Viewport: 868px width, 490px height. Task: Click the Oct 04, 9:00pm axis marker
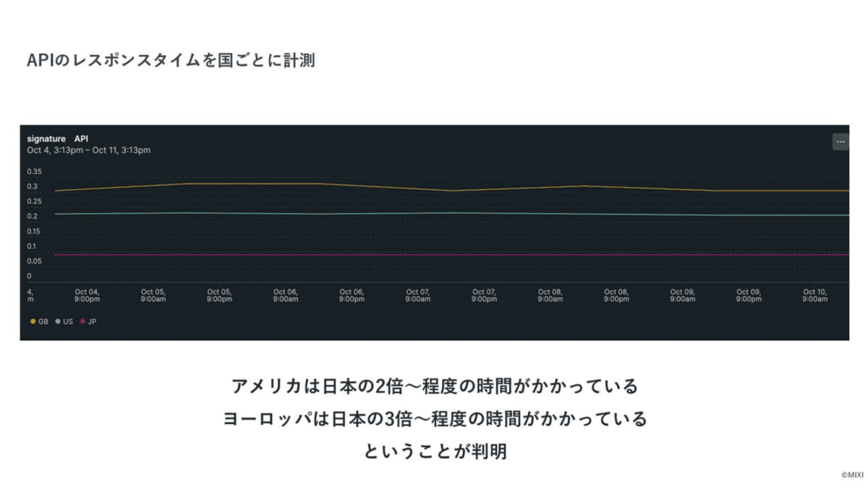87,295
